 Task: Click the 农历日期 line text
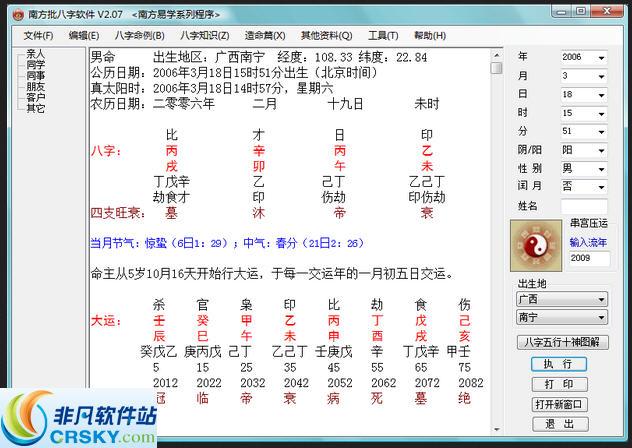[265, 104]
